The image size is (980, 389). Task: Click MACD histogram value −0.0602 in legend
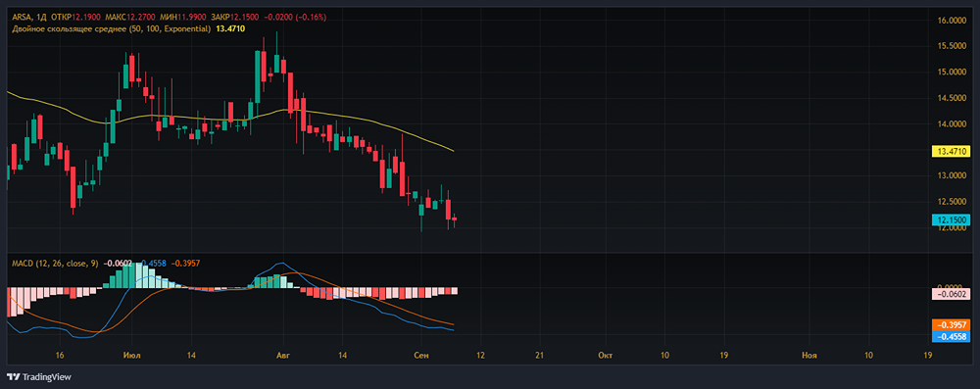pos(117,264)
